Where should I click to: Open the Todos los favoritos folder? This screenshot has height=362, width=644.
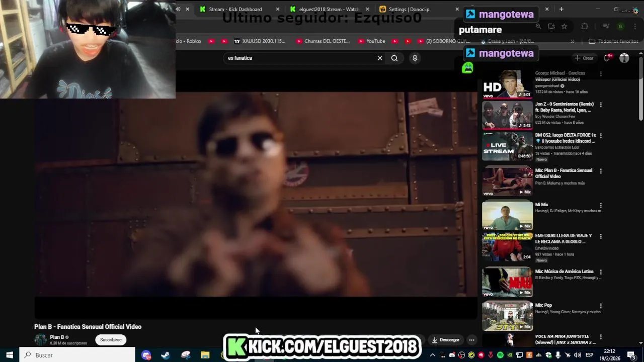pos(613,41)
